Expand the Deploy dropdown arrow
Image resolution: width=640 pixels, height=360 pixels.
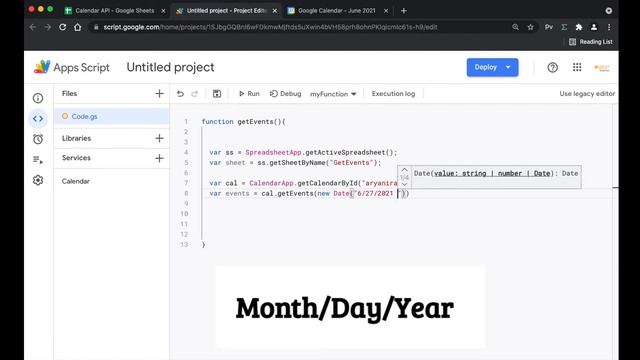[508, 67]
